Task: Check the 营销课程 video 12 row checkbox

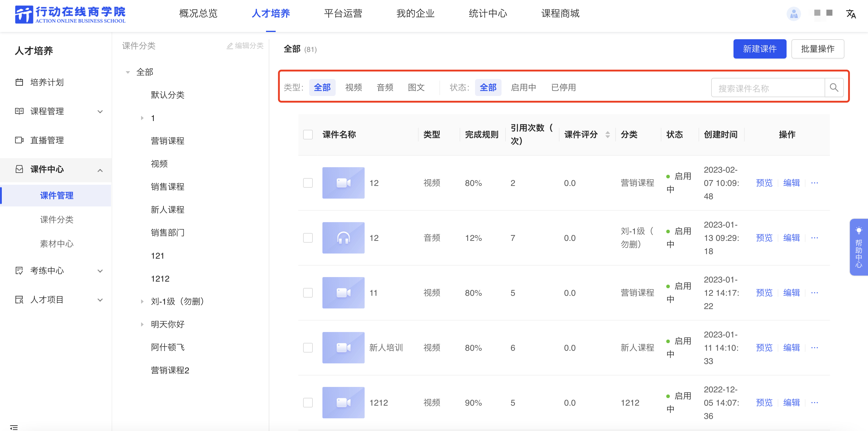Action: click(x=308, y=183)
